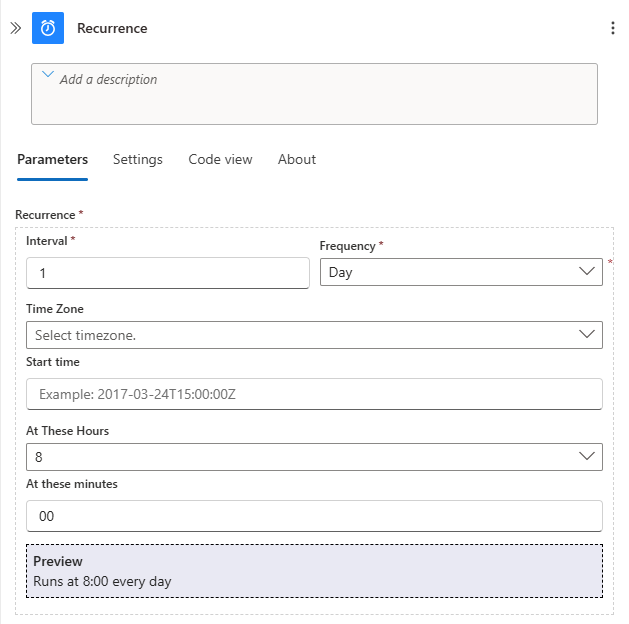
Task: Open the At These Hours dropdown
Action: pos(314,457)
